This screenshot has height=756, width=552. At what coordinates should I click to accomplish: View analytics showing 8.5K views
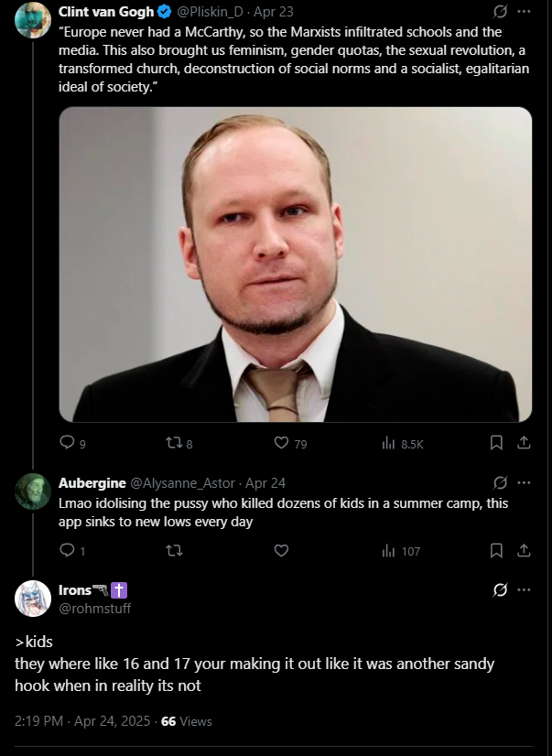[x=402, y=443]
